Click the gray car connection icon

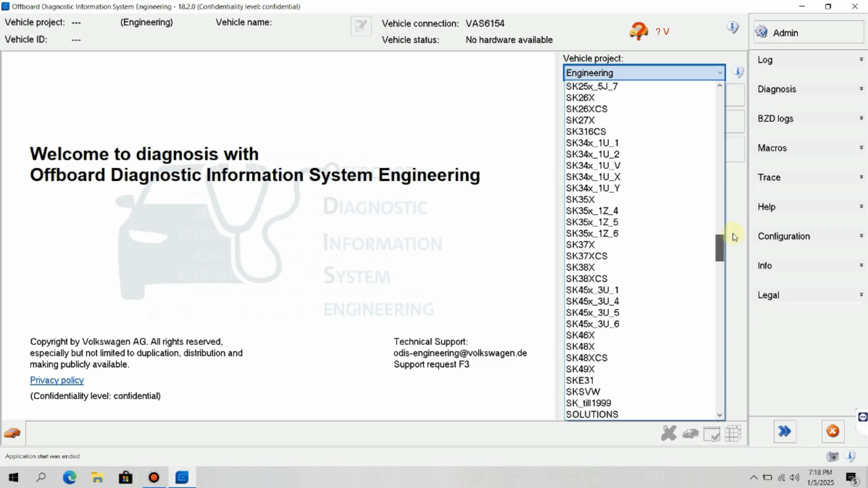coord(690,433)
